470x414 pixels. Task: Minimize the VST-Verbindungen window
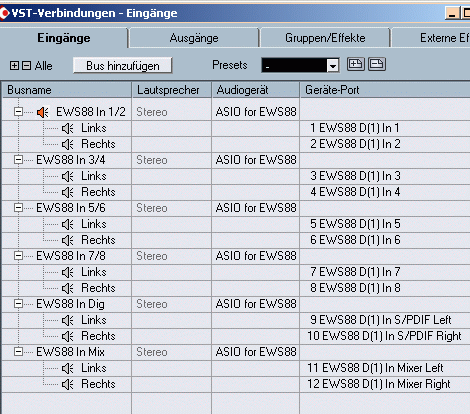(452, 13)
